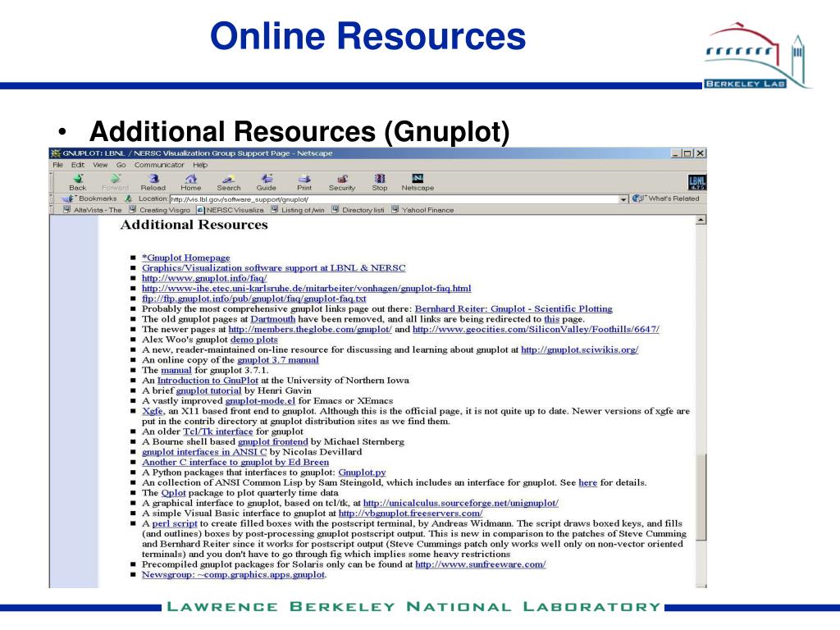Open the Qplot package link
Image resolution: width=840 pixels, height=630 pixels.
pos(174,493)
